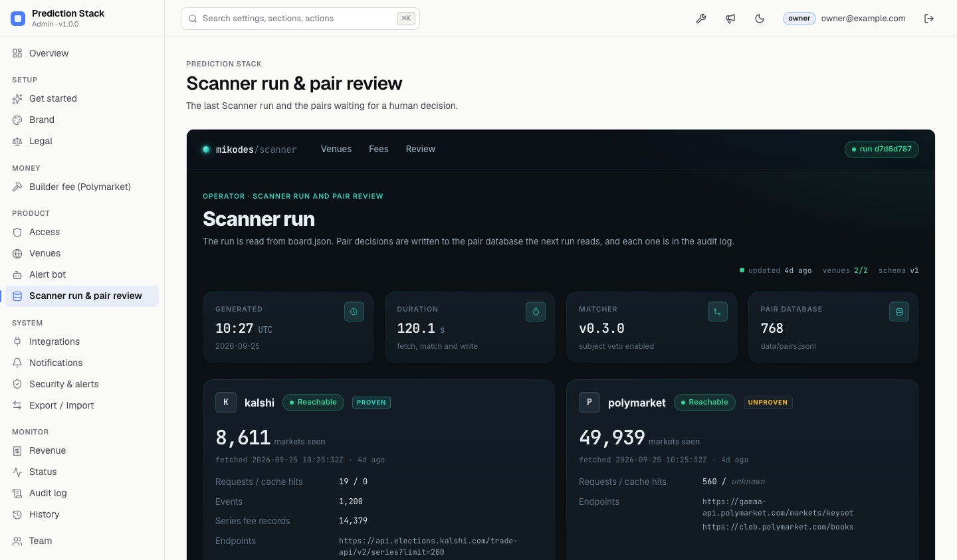This screenshot has height=560, width=957.
Task: Click the wrench tools icon in top bar
Action: (701, 19)
